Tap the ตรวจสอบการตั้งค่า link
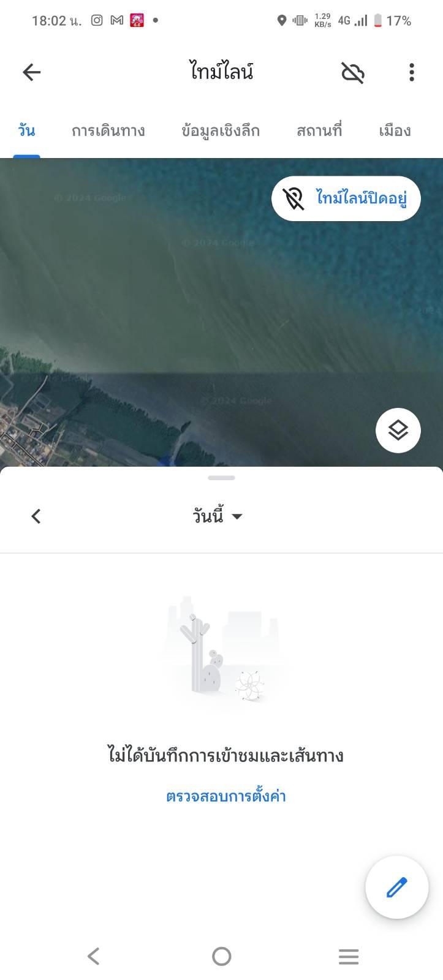 [226, 796]
